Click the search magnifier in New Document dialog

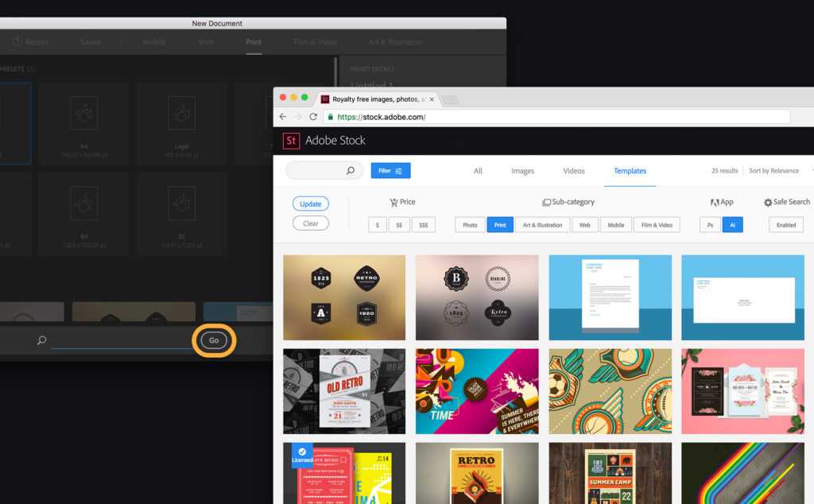(x=41, y=340)
